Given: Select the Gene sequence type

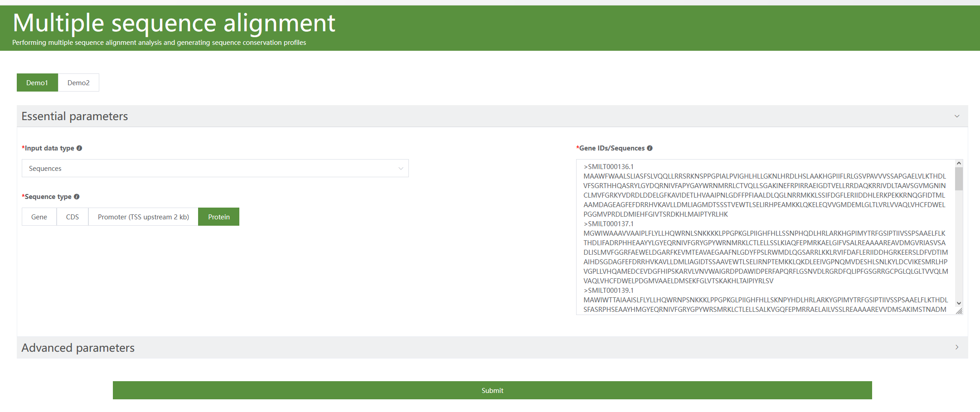Looking at the screenshot, I should 39,217.
